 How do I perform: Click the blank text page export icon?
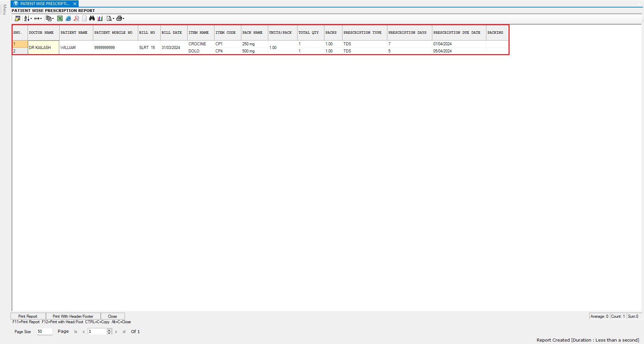click(x=84, y=18)
